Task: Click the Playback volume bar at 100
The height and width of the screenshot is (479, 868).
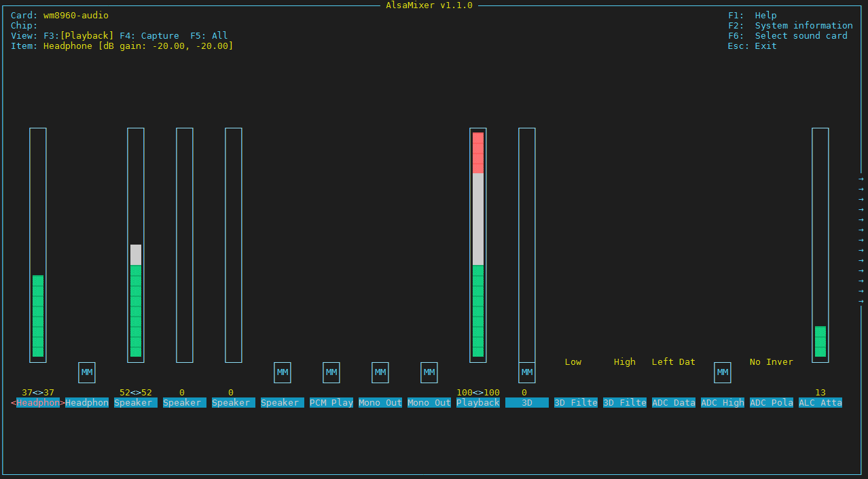Action: (x=478, y=245)
